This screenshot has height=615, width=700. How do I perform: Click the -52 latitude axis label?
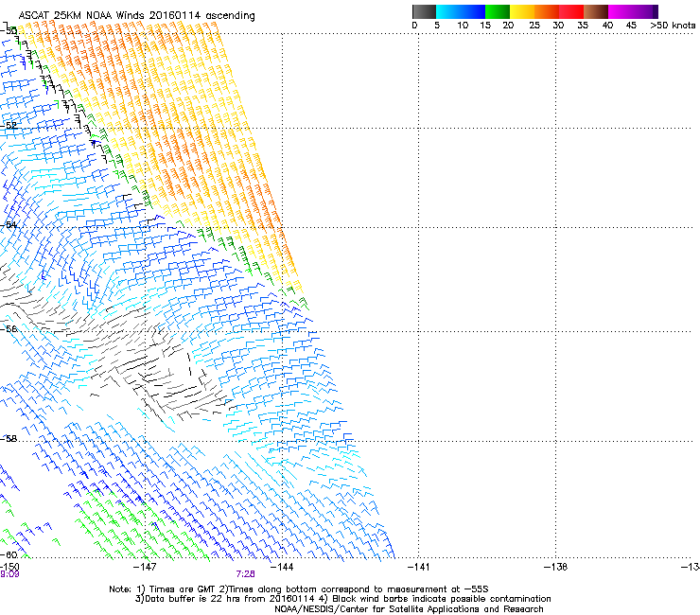point(9,126)
